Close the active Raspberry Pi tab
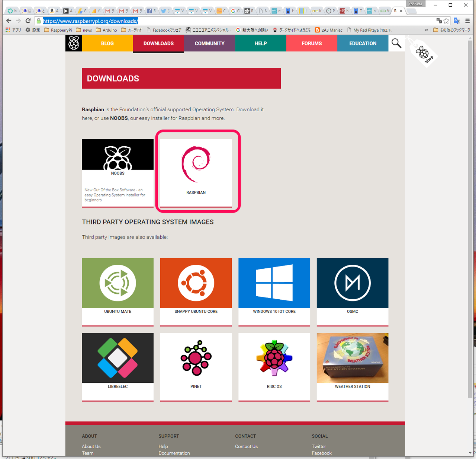Viewport: 476px width, 459px height. [401, 11]
